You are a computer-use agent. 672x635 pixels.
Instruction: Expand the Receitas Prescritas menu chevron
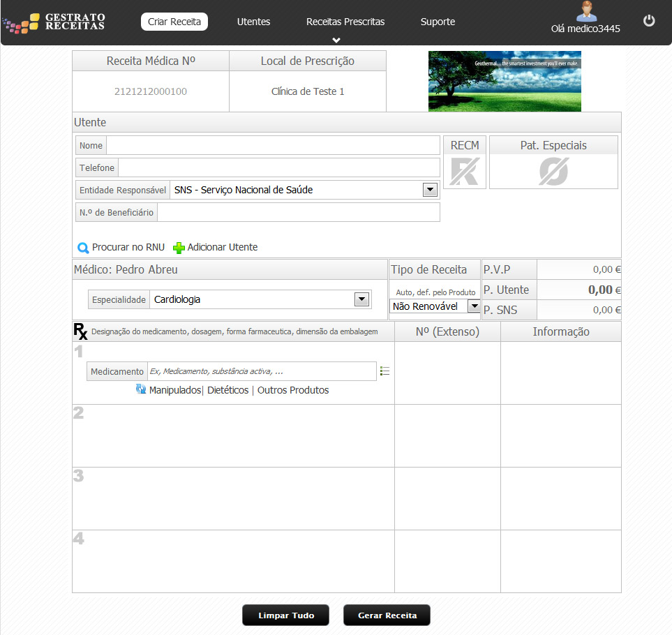pyautogui.click(x=336, y=40)
